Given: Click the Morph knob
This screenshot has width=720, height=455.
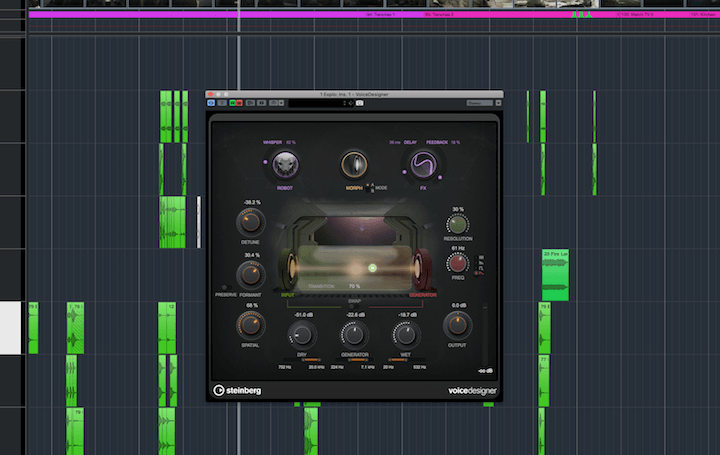Looking at the screenshot, I should pyautogui.click(x=354, y=164).
